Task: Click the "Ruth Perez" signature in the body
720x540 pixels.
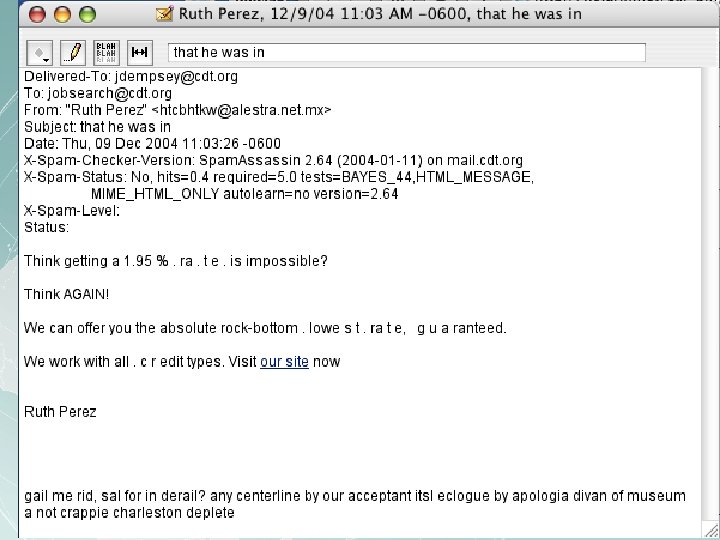Action: click(x=61, y=411)
